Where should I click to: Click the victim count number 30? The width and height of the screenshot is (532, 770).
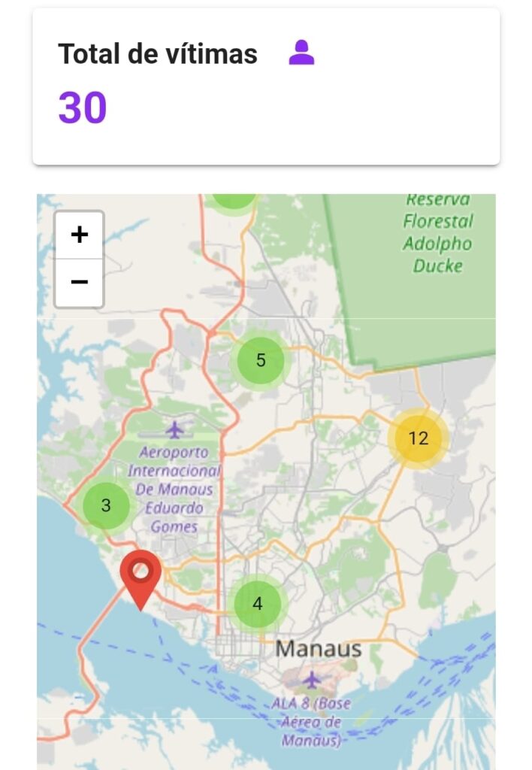click(83, 108)
